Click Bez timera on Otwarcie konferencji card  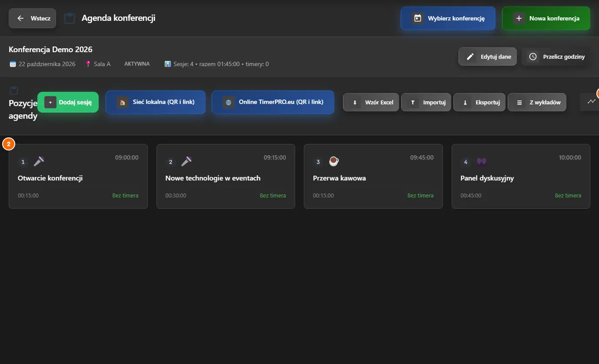pyautogui.click(x=125, y=195)
